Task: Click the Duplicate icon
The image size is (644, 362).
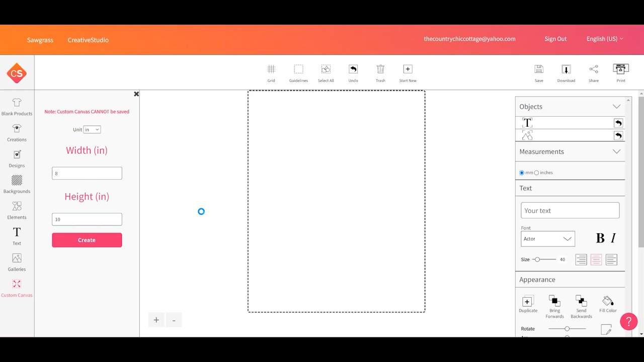Action: click(528, 304)
